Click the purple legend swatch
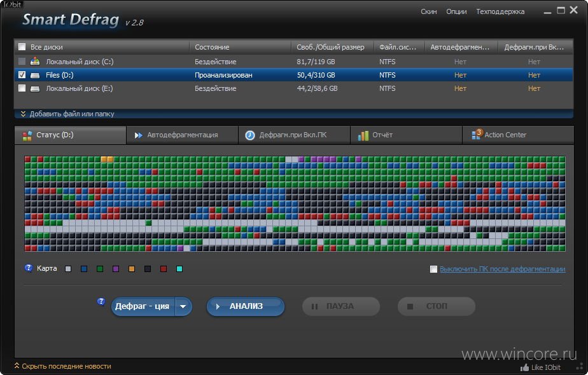The image size is (588, 375). click(x=116, y=269)
